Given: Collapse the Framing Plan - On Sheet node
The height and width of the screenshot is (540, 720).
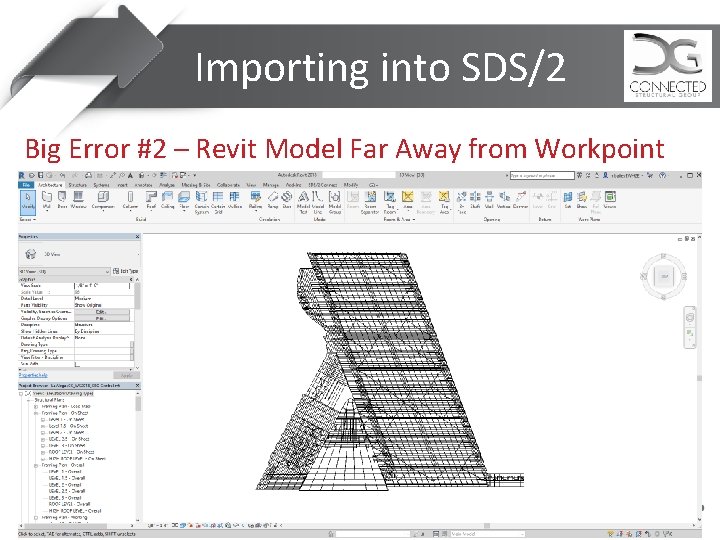Looking at the screenshot, I should [x=36, y=413].
